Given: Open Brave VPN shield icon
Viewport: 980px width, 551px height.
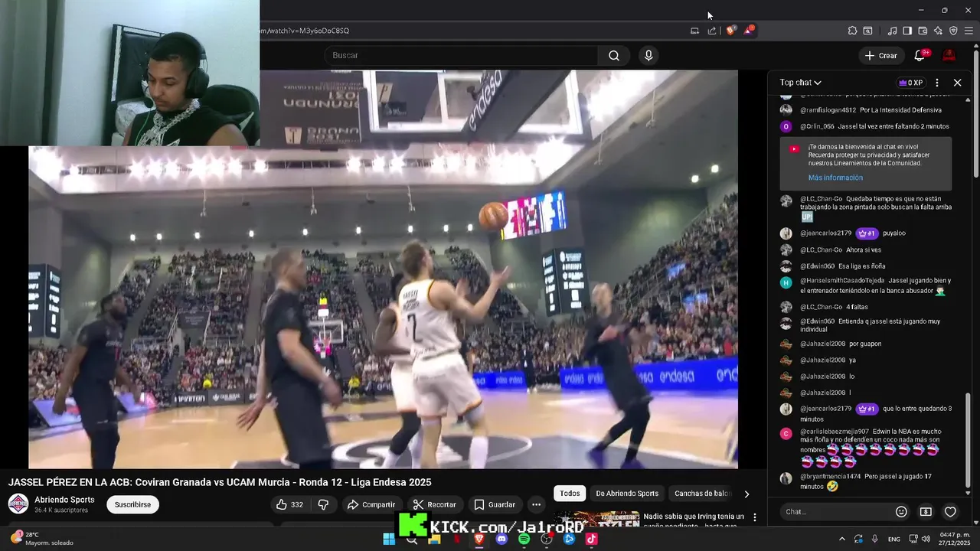Looking at the screenshot, I should [953, 31].
